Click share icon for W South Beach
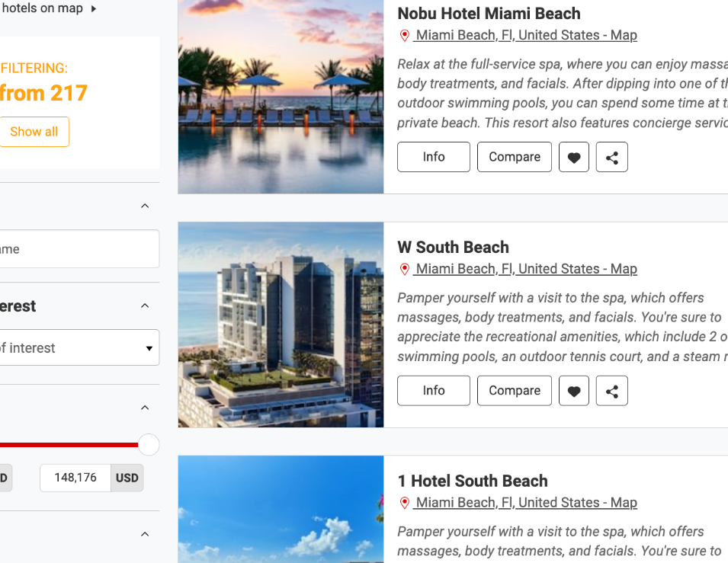This screenshot has width=728, height=563. 611,391
